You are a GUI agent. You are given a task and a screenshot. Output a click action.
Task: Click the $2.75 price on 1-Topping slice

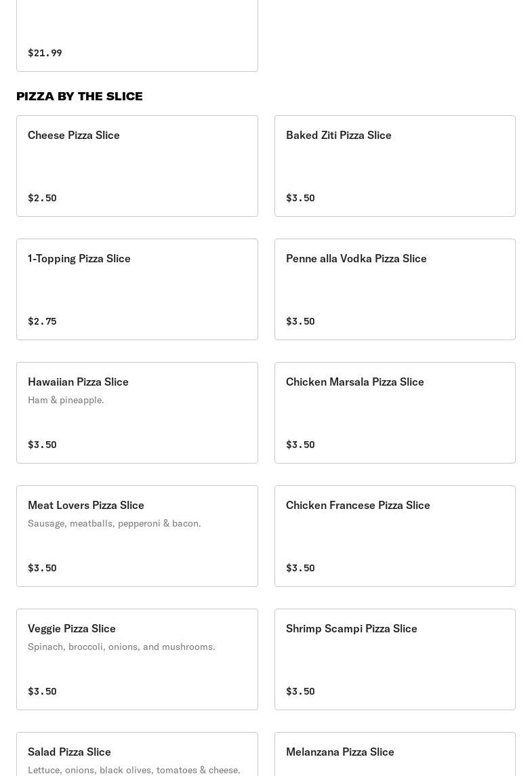(42, 321)
